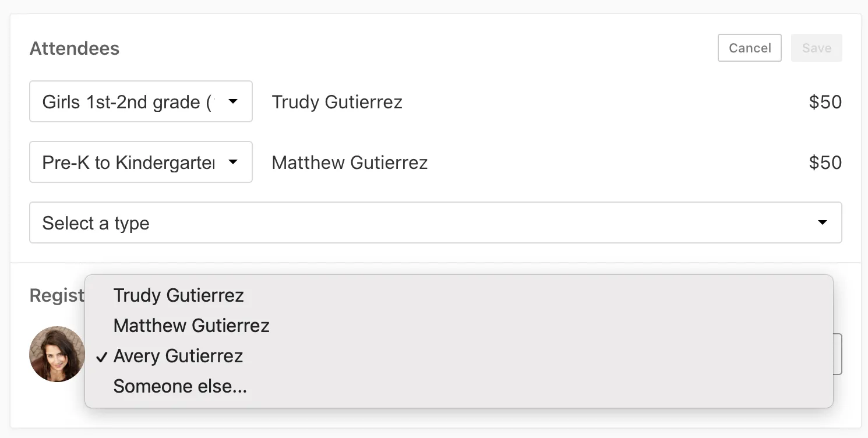Click the registrant's profile photo
The image size is (868, 438).
(57, 354)
